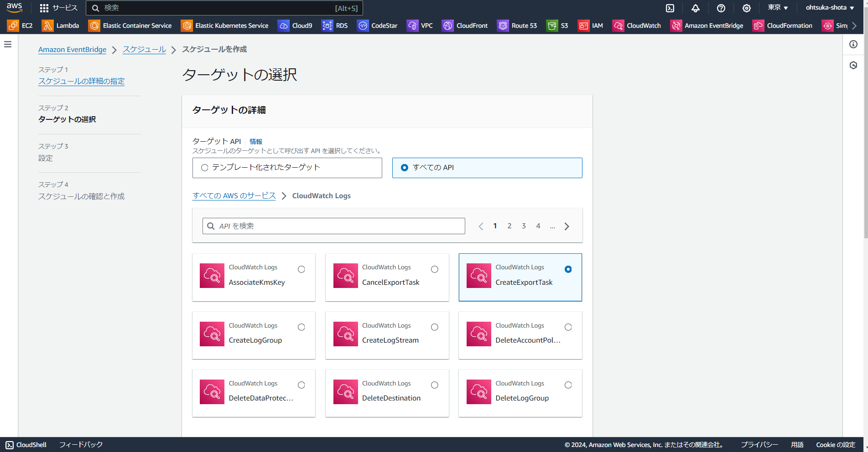Select page 1 of API list

(495, 226)
